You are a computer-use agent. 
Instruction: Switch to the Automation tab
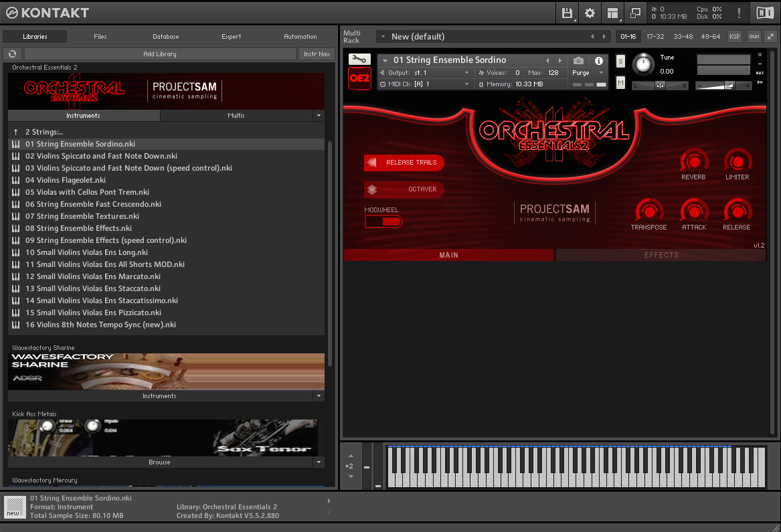[300, 36]
